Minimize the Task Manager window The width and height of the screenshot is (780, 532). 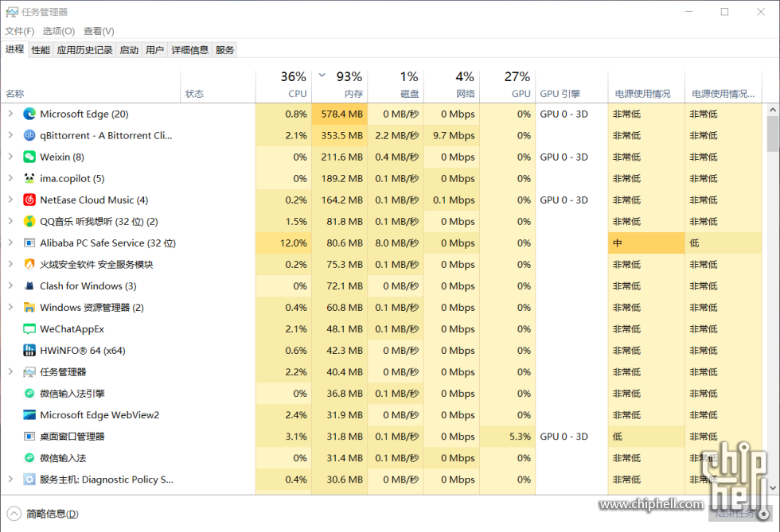point(689,11)
